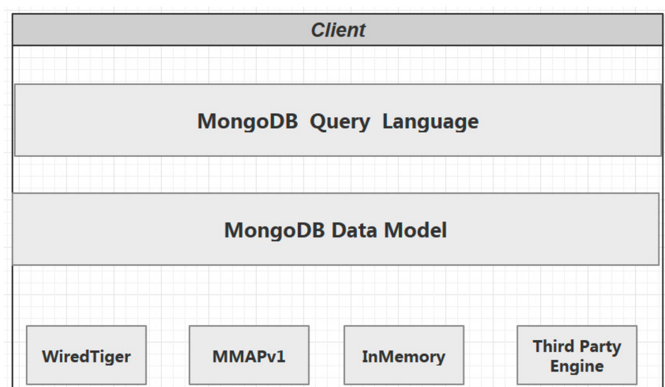Viewport: 665px width, 387px height.
Task: Select the Third Party Engine box
Action: coord(577,355)
